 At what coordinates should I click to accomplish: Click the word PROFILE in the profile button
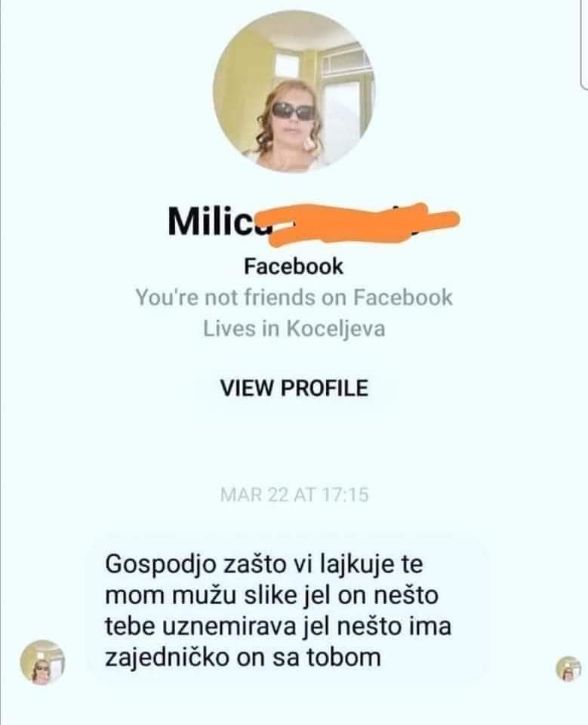pyautogui.click(x=325, y=387)
